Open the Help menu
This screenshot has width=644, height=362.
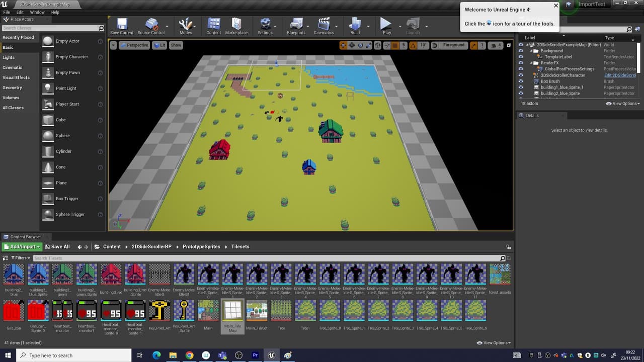(55, 12)
